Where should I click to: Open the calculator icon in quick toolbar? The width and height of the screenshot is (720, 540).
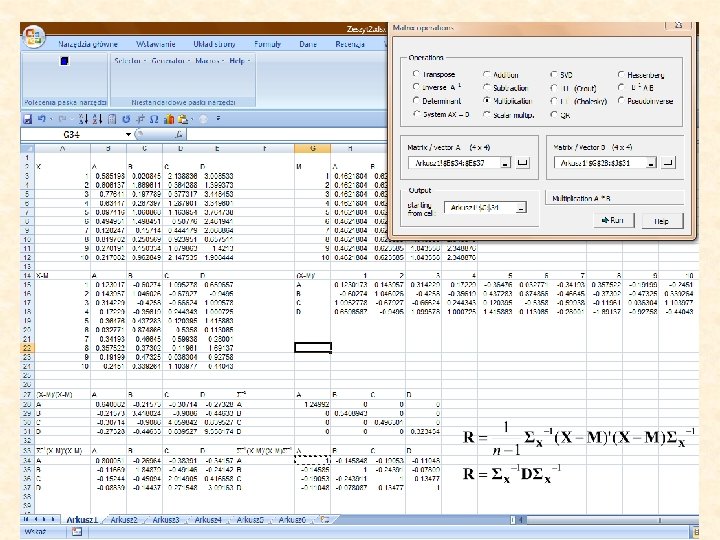[x=112, y=119]
